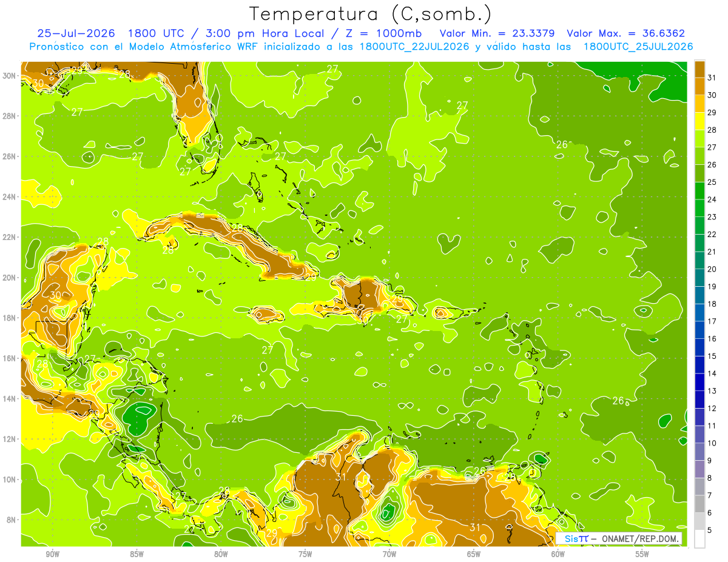Click the '28N' latitude axis label
The width and height of the screenshot is (728, 562).
10,116
